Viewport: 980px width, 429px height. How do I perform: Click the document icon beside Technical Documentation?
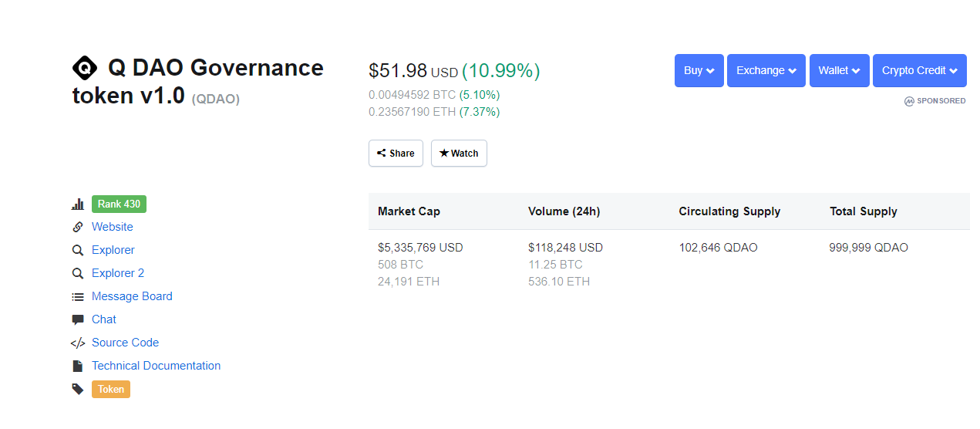coord(78,366)
